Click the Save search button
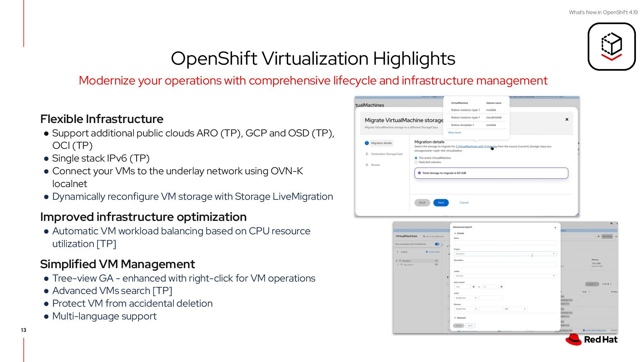 [607, 236]
